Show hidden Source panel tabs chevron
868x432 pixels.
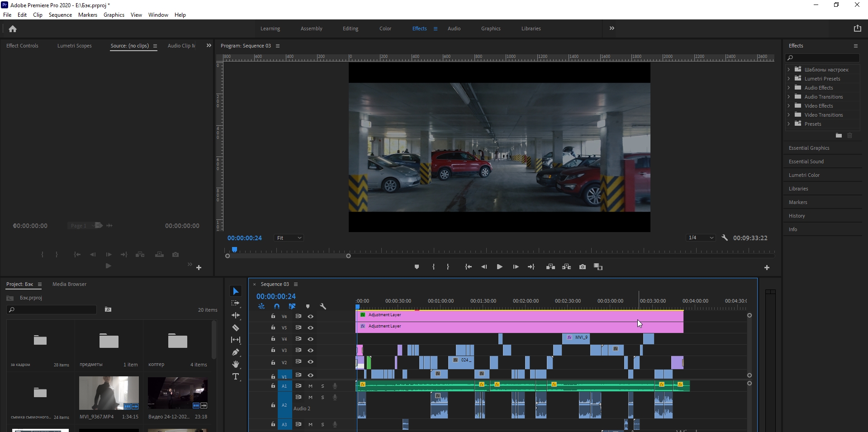(x=209, y=45)
